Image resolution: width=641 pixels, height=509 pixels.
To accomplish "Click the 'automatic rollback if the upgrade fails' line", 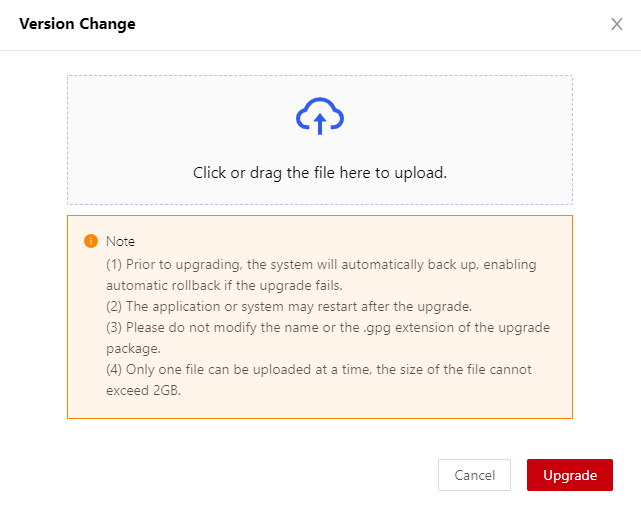I will (x=224, y=285).
